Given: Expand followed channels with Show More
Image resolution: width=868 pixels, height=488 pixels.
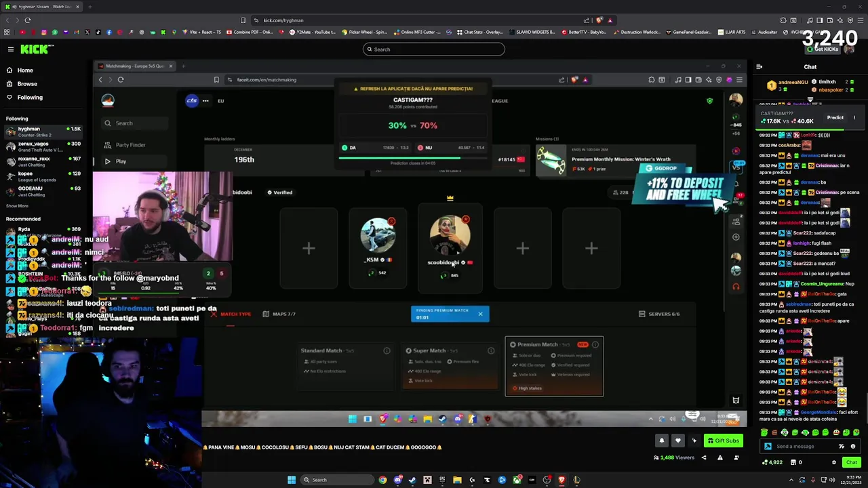Looking at the screenshot, I should pos(17,206).
